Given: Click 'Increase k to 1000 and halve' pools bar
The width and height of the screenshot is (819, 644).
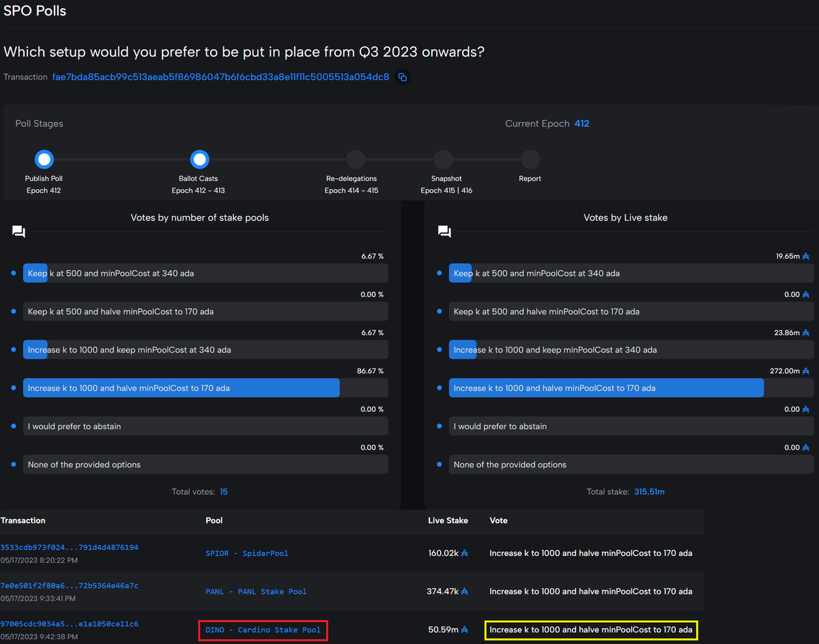Looking at the screenshot, I should coord(205,388).
